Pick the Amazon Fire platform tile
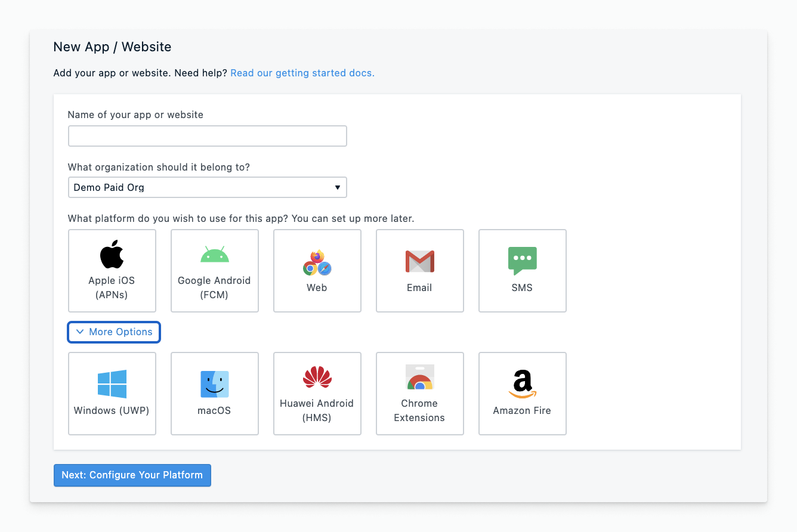Image resolution: width=797 pixels, height=532 pixels. [523, 394]
